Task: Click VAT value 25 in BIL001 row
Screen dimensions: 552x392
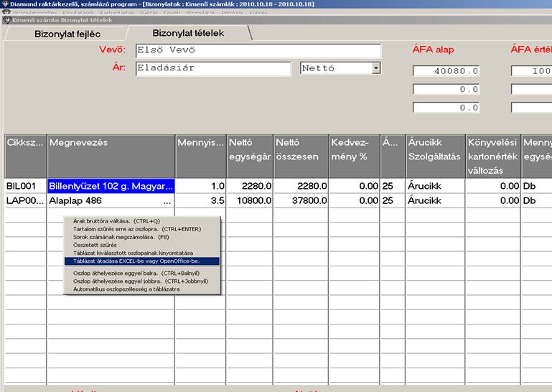Action: (393, 186)
